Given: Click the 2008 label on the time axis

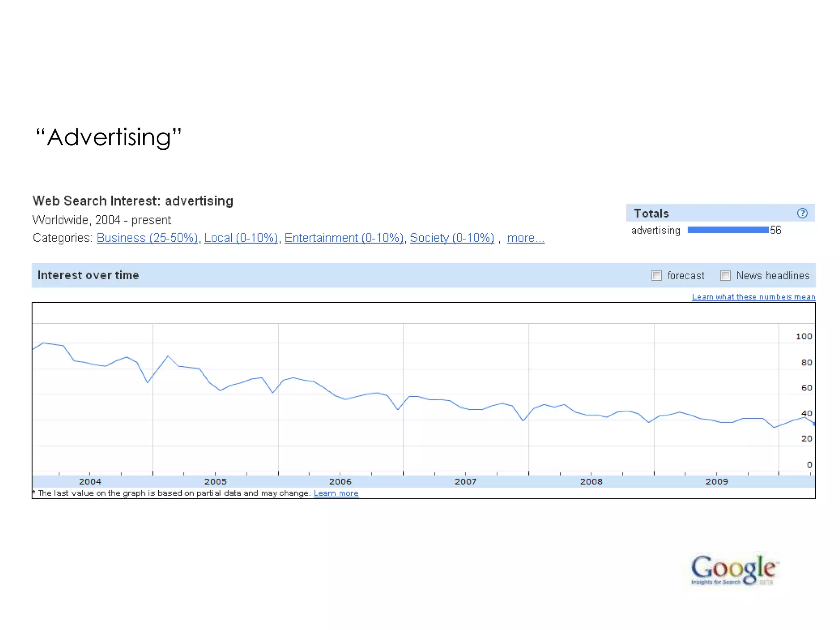Looking at the screenshot, I should point(591,482).
